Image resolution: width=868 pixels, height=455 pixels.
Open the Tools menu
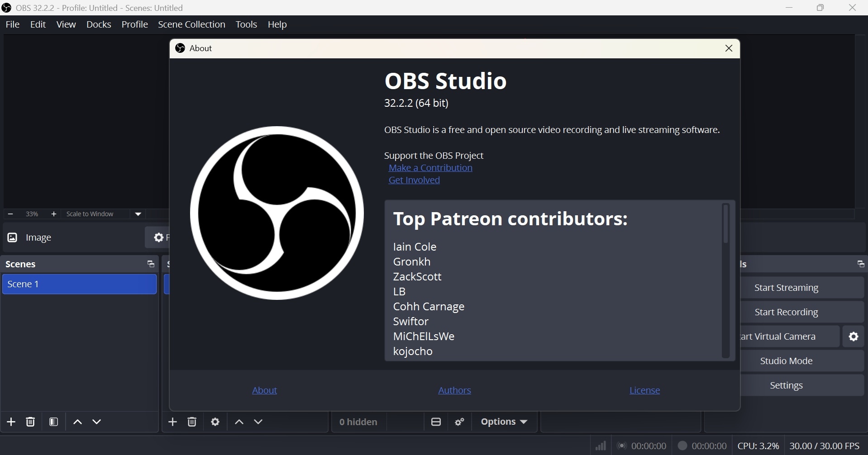pos(247,24)
